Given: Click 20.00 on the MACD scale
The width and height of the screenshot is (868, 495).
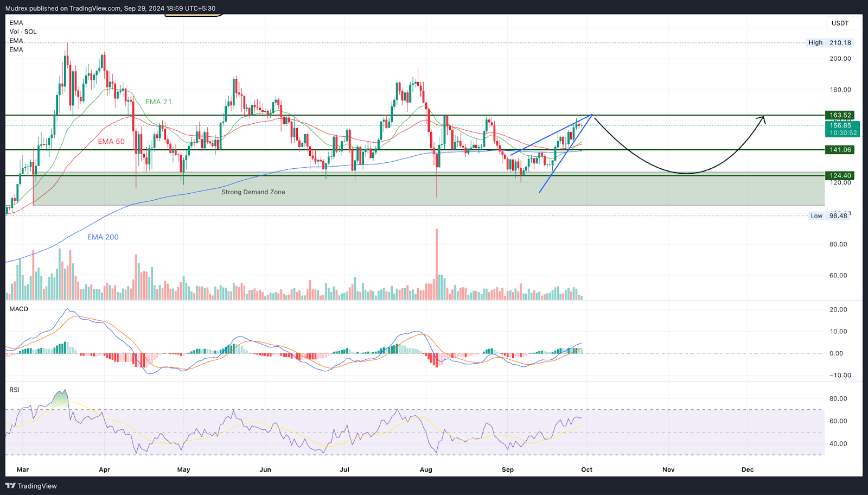Looking at the screenshot, I should (838, 309).
